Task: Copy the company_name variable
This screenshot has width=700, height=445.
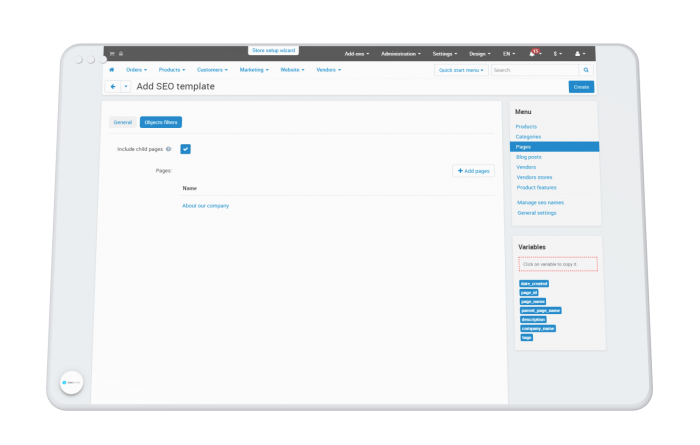Action: [538, 329]
